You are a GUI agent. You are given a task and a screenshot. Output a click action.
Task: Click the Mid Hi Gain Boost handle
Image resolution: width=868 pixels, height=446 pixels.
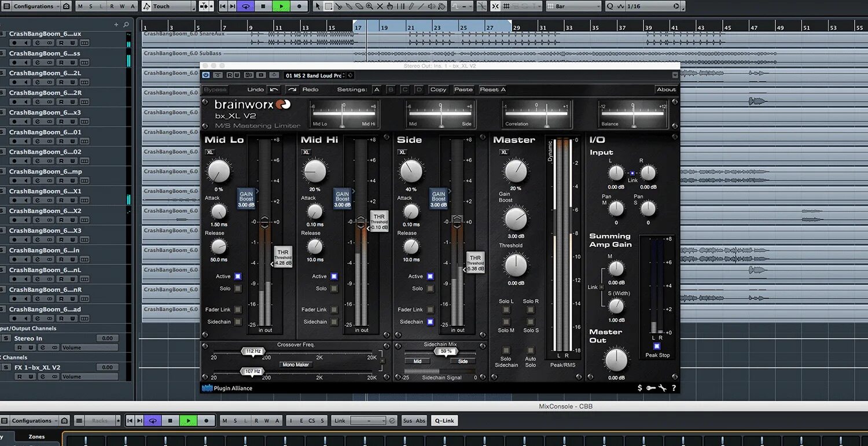(343, 198)
